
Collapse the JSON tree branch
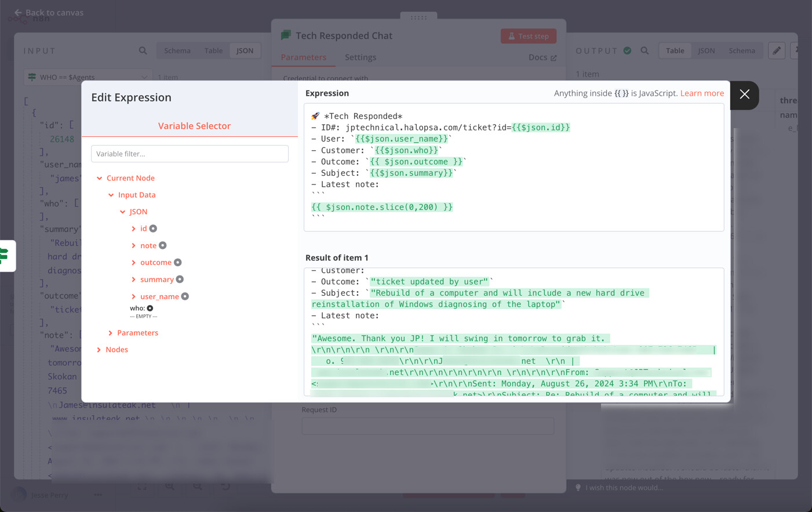click(122, 212)
